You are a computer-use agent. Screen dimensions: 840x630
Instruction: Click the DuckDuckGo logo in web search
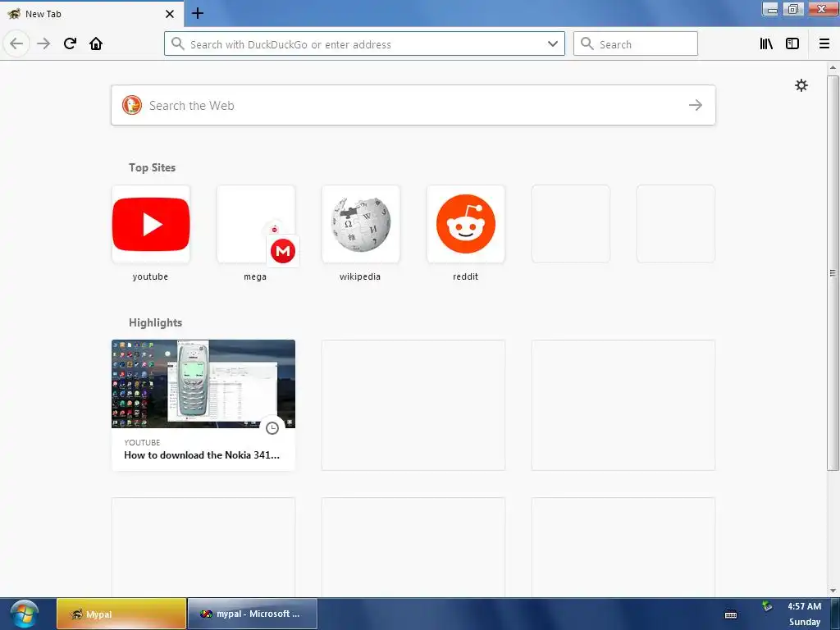coord(132,105)
